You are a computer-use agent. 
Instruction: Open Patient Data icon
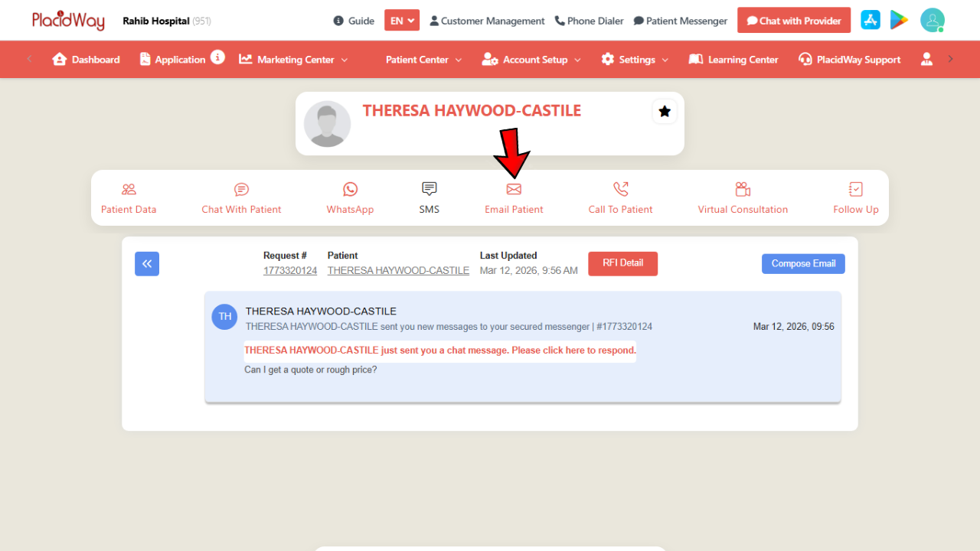coord(129,189)
